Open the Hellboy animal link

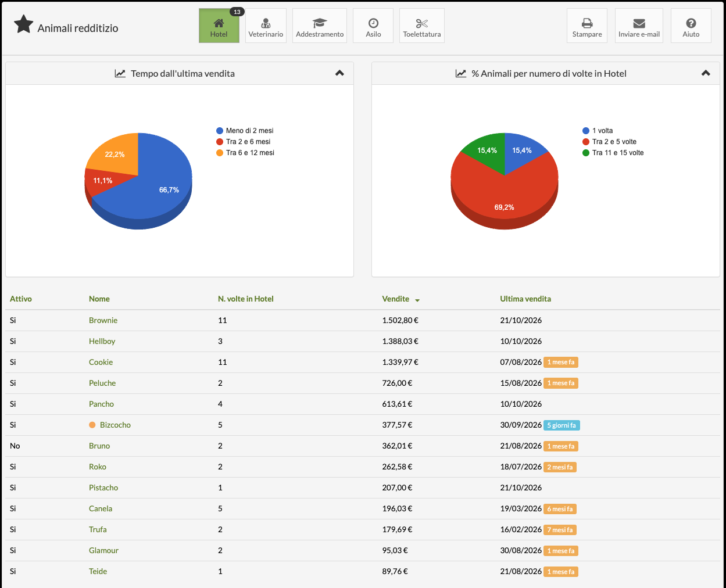[x=102, y=341]
